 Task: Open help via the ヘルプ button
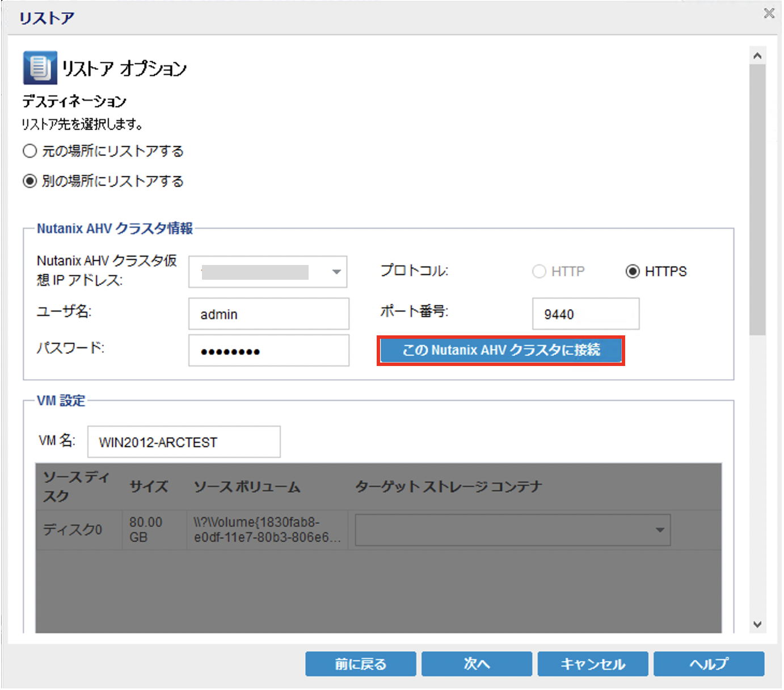(709, 664)
